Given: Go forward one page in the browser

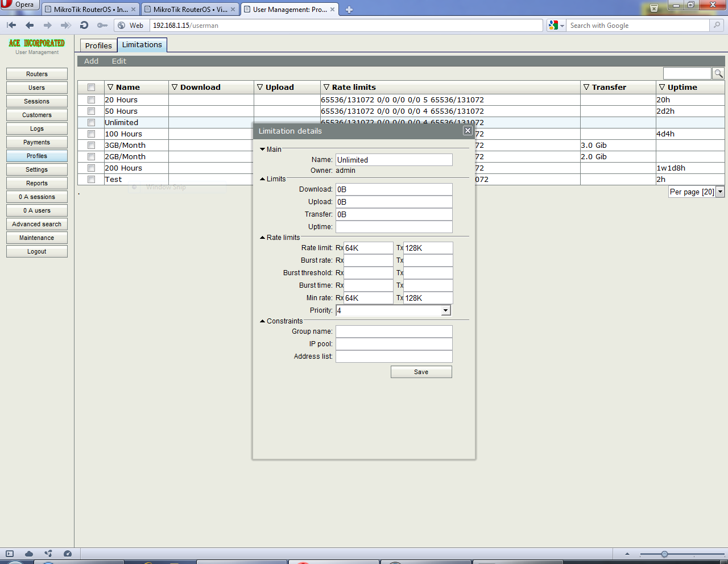Looking at the screenshot, I should pos(48,25).
